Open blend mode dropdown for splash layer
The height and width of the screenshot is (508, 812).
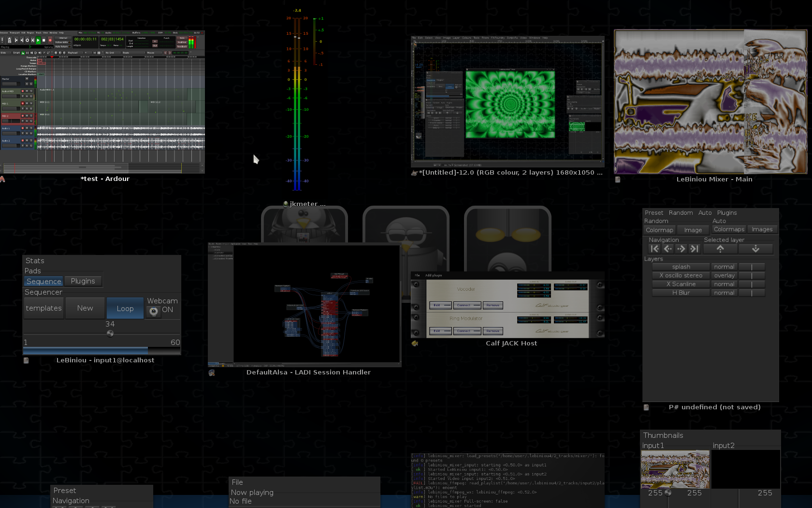pos(724,267)
